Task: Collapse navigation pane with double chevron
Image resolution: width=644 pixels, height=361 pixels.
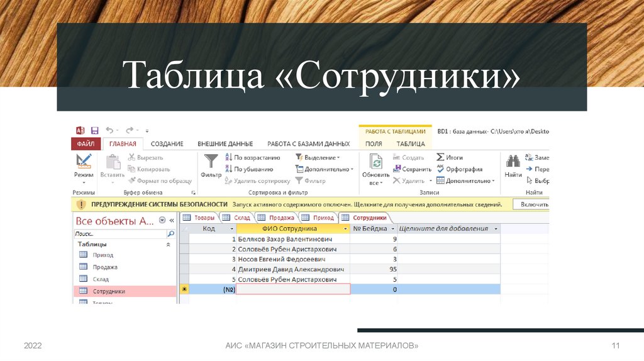Action: click(172, 221)
